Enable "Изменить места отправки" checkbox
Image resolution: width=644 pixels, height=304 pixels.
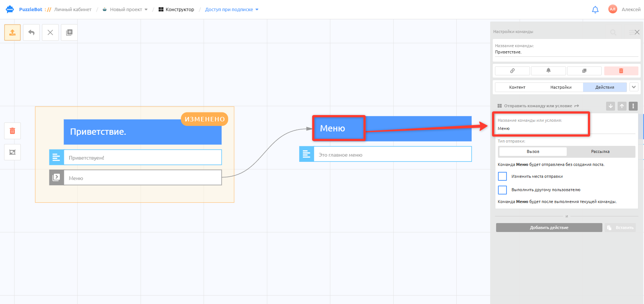pos(502,176)
